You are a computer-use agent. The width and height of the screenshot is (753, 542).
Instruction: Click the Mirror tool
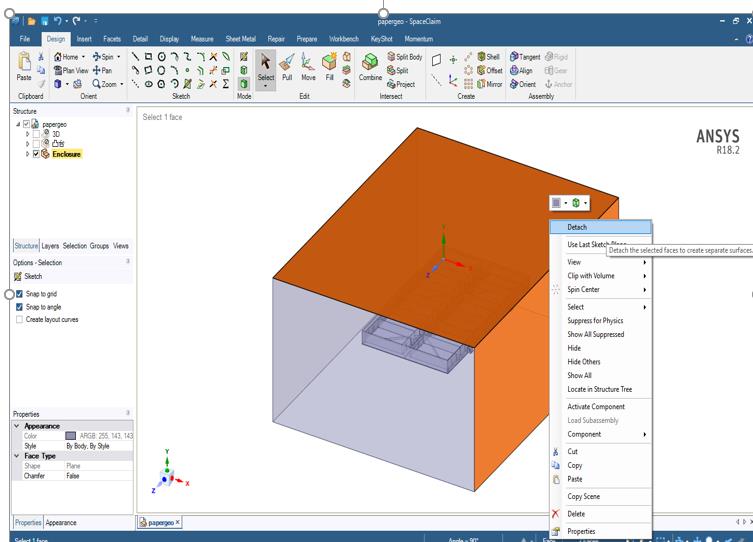490,84
